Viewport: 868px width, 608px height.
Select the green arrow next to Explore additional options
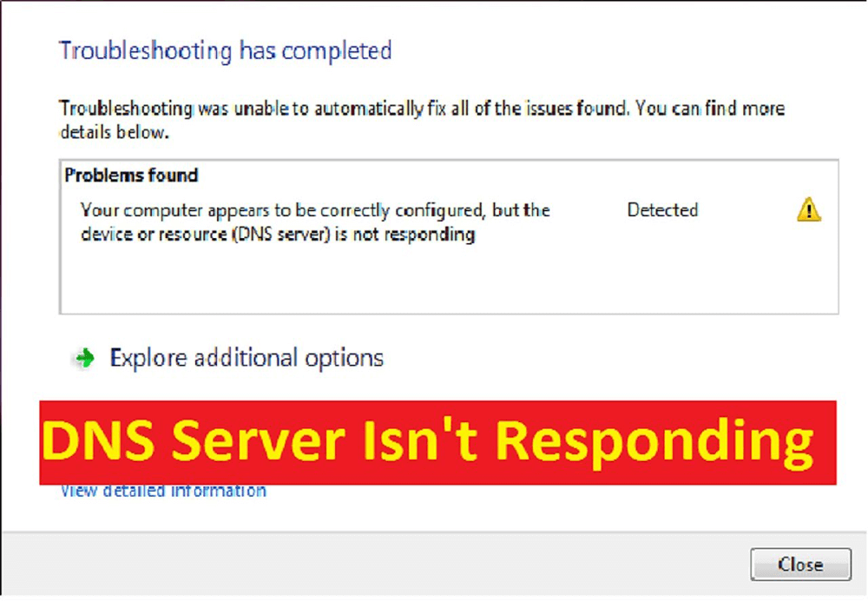84,358
